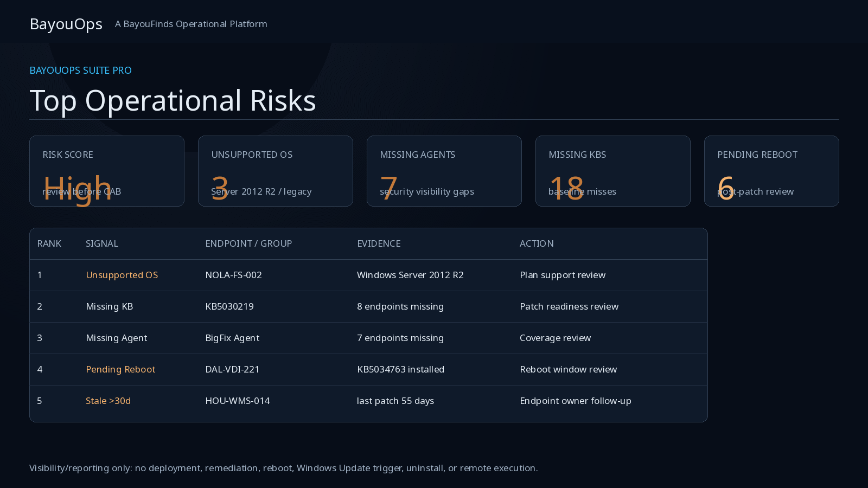Open the Pending Reboot summary card

(771, 171)
